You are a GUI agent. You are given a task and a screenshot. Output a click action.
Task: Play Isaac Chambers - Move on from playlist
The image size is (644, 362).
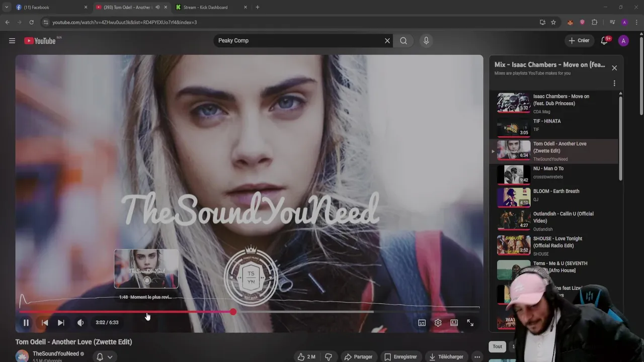[x=553, y=104]
